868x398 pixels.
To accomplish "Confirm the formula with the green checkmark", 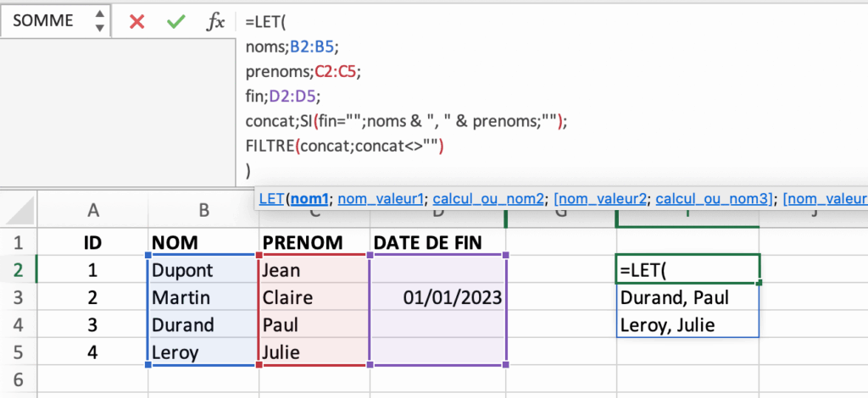I will click(x=176, y=22).
